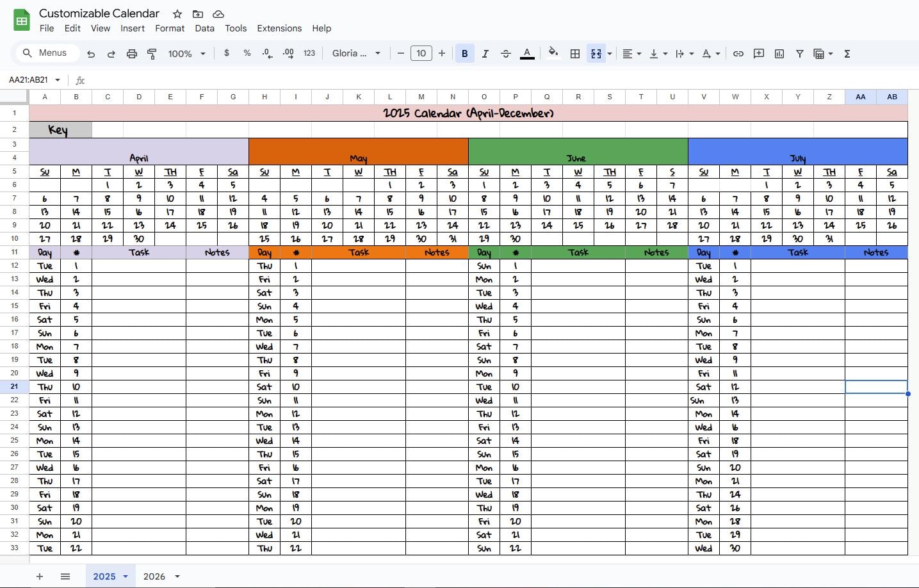Open the zoom 100% dropdown
Viewport: 919px width, 588px height.
pos(187,54)
